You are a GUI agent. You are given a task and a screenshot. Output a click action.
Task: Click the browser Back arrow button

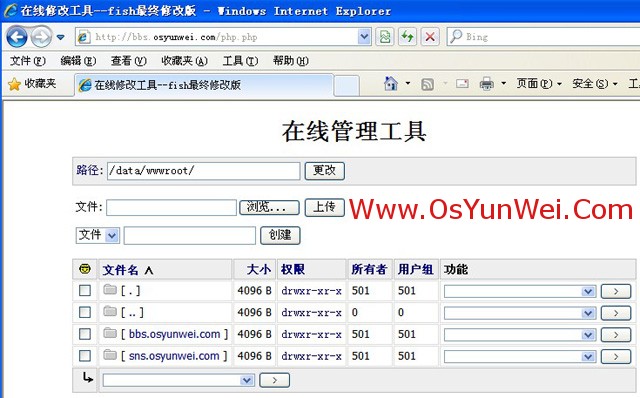tap(17, 37)
